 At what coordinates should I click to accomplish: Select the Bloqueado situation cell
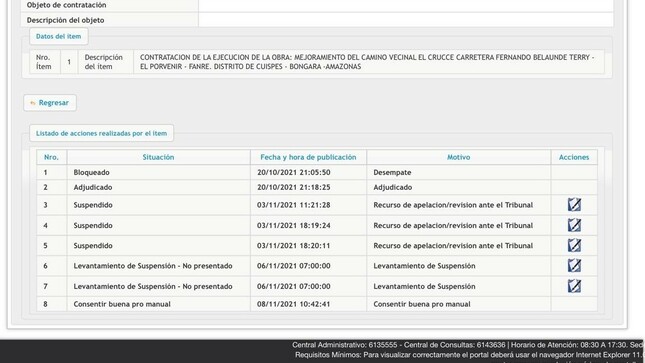(158, 172)
